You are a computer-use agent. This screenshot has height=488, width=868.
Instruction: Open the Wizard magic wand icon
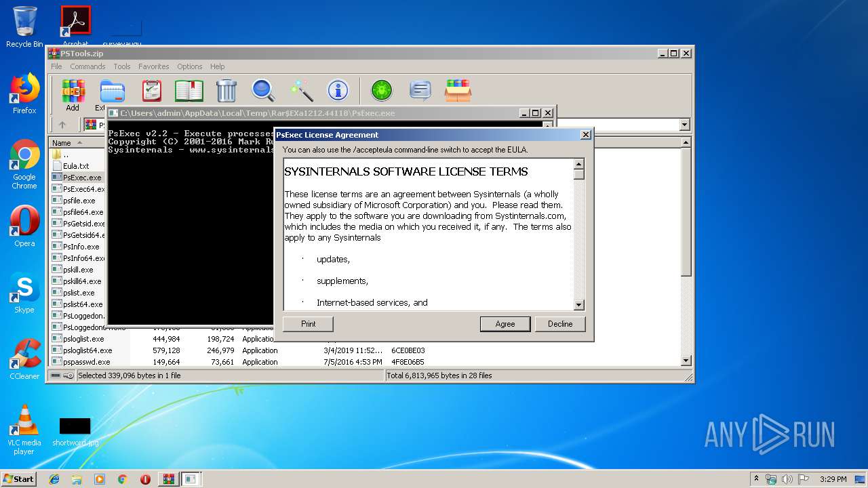coord(300,90)
